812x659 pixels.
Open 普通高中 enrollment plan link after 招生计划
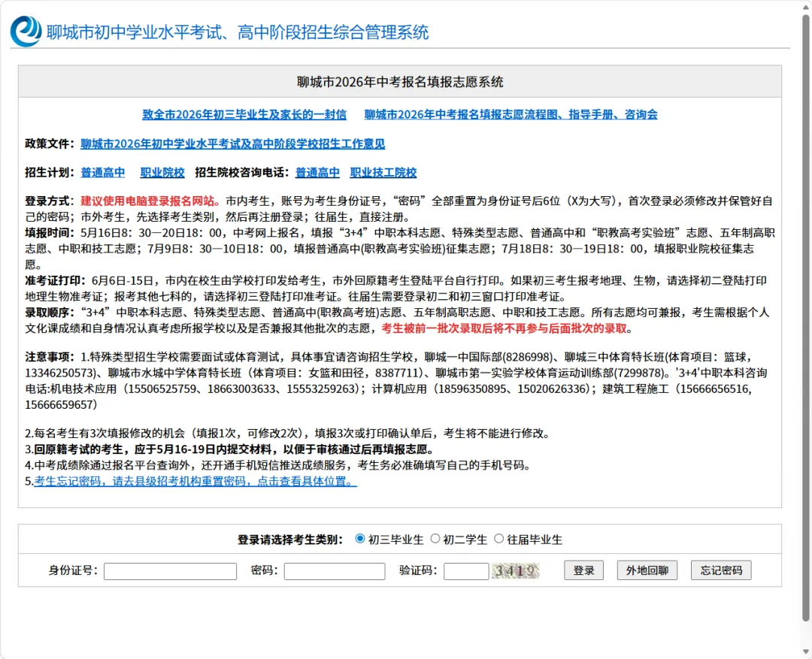(x=102, y=172)
